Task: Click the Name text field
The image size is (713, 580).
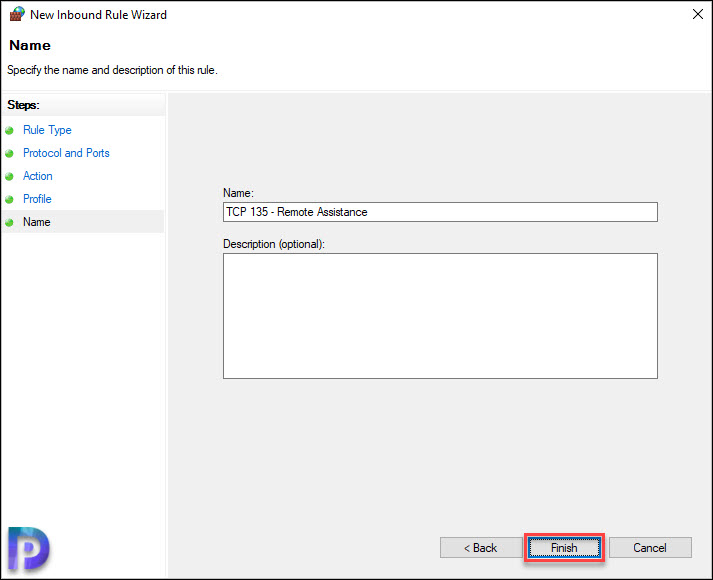Action: click(440, 212)
